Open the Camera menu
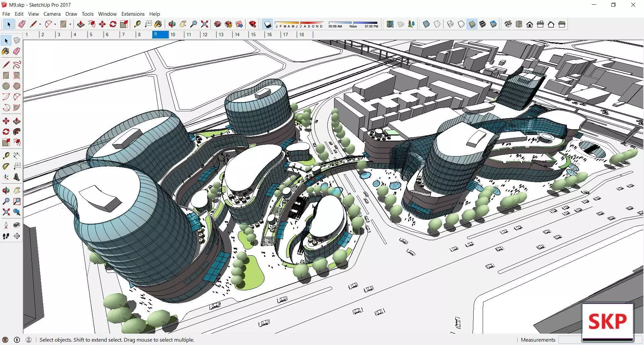 (x=52, y=14)
